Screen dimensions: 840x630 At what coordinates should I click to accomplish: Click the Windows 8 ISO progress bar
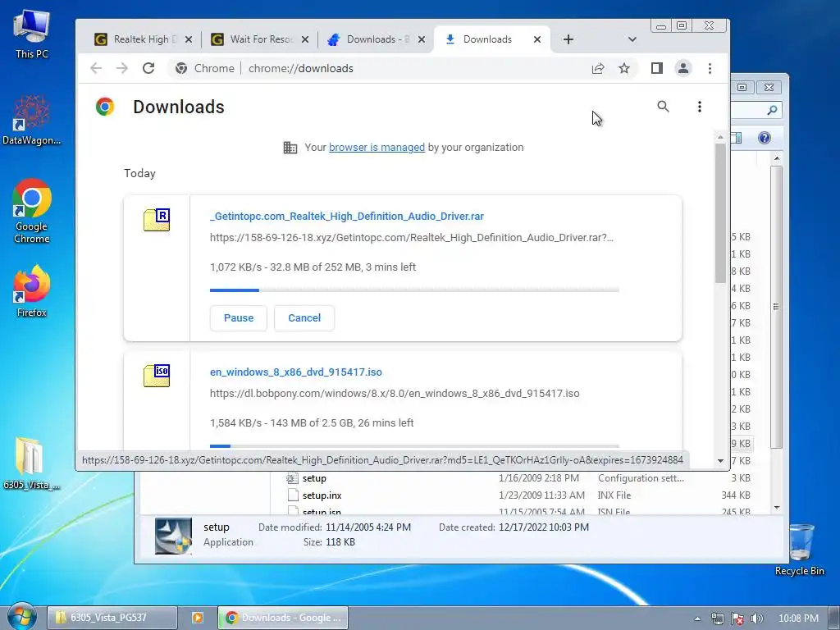(414, 445)
